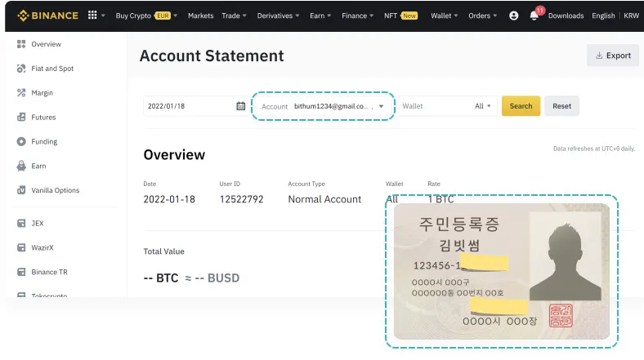Click the Korean ID card image
The image size is (644, 360).
[502, 272]
